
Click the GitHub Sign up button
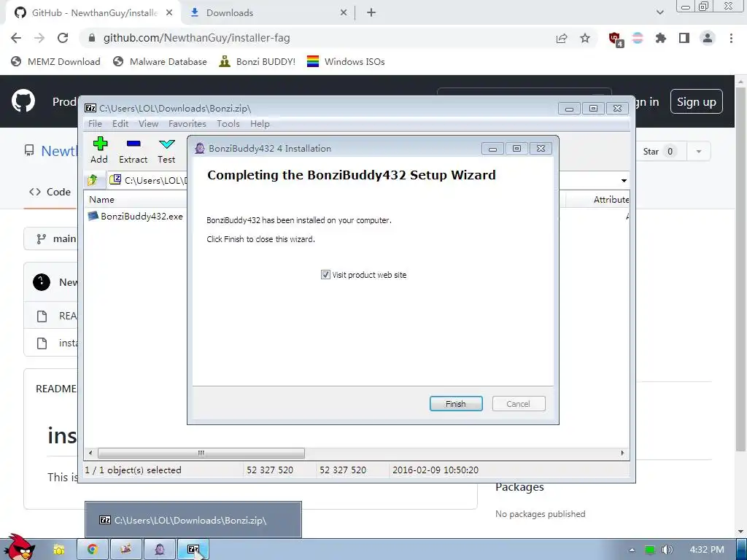click(696, 101)
